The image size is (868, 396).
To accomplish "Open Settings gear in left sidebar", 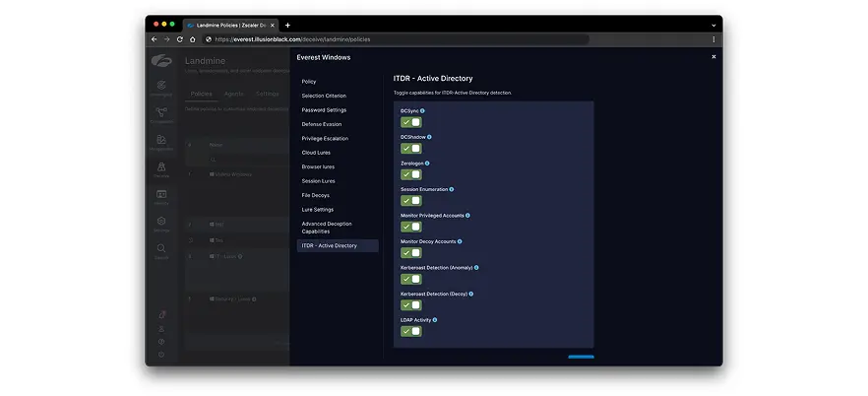I will tap(161, 224).
